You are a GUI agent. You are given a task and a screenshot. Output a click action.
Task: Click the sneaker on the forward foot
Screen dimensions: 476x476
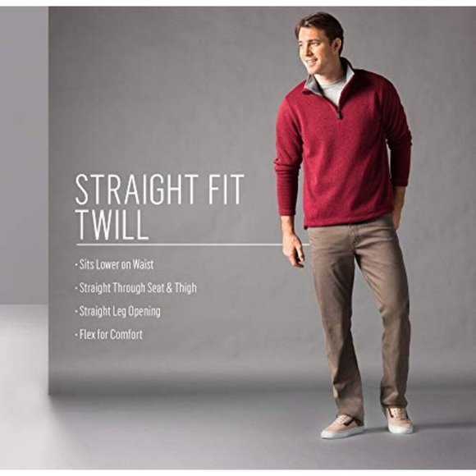[342, 426]
